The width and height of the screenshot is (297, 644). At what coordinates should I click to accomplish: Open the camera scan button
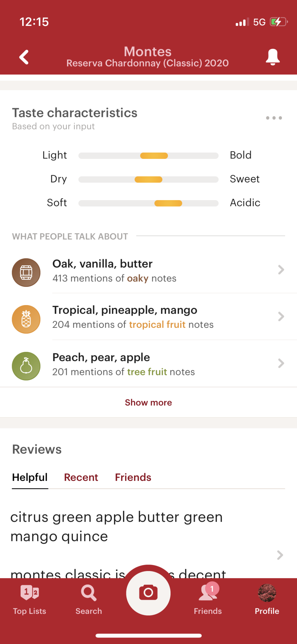148,593
